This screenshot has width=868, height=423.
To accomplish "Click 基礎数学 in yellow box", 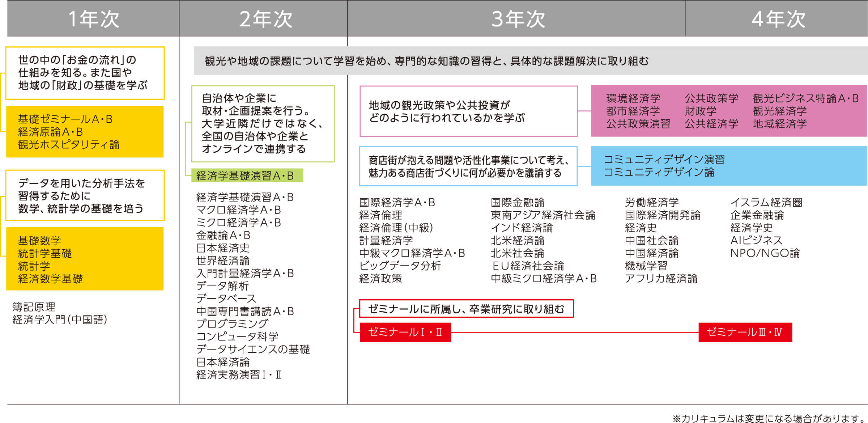I will coord(39,241).
